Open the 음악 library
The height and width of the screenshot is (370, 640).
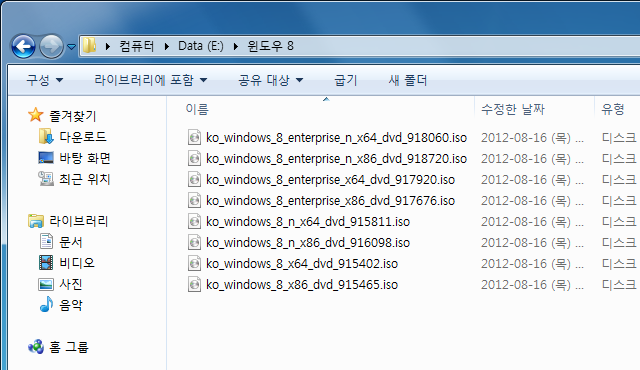71,305
